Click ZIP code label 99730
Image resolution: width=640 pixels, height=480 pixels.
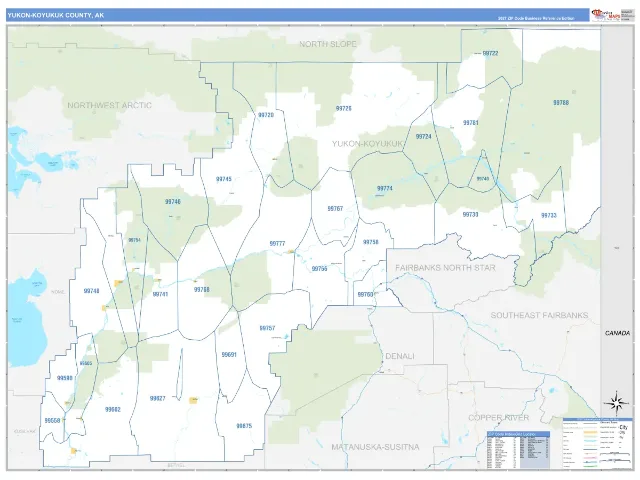point(470,214)
